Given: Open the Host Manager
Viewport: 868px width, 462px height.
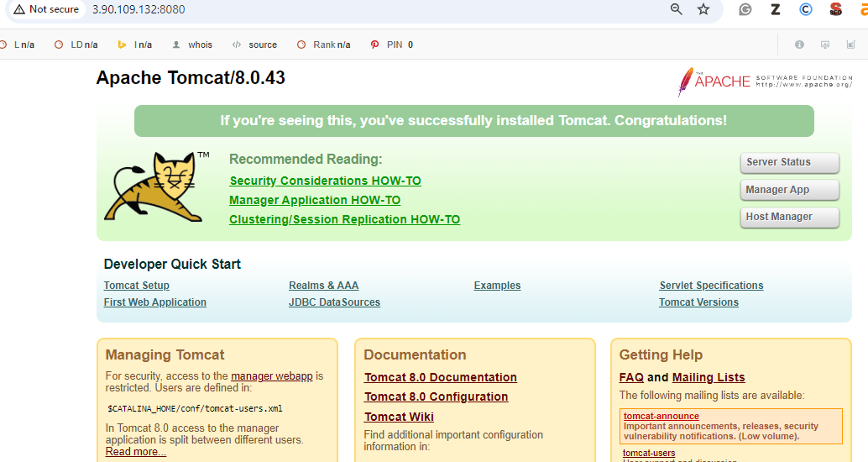Looking at the screenshot, I should click(x=789, y=217).
